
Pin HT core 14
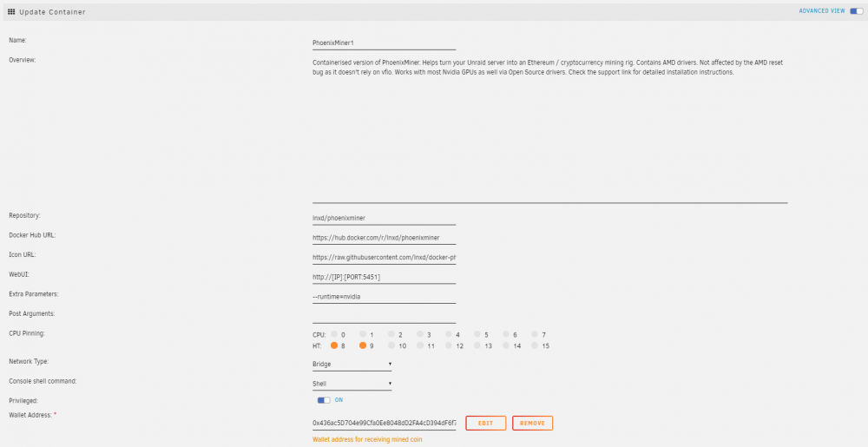pyautogui.click(x=506, y=345)
